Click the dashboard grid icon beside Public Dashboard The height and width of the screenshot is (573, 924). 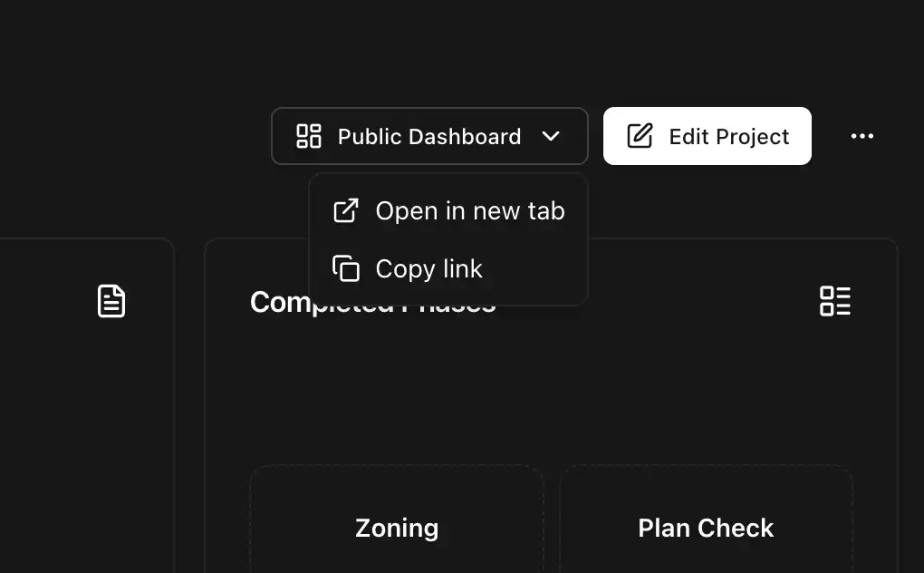click(x=309, y=137)
